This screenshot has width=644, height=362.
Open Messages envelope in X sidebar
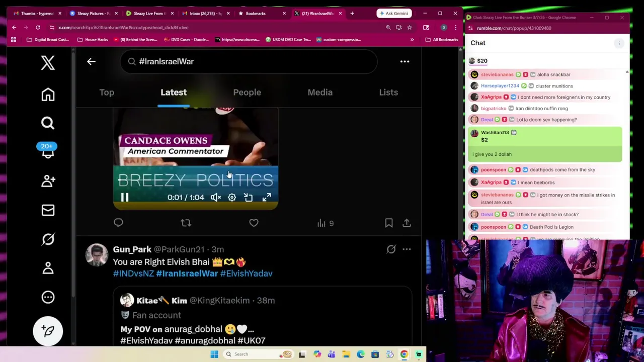[x=48, y=210]
